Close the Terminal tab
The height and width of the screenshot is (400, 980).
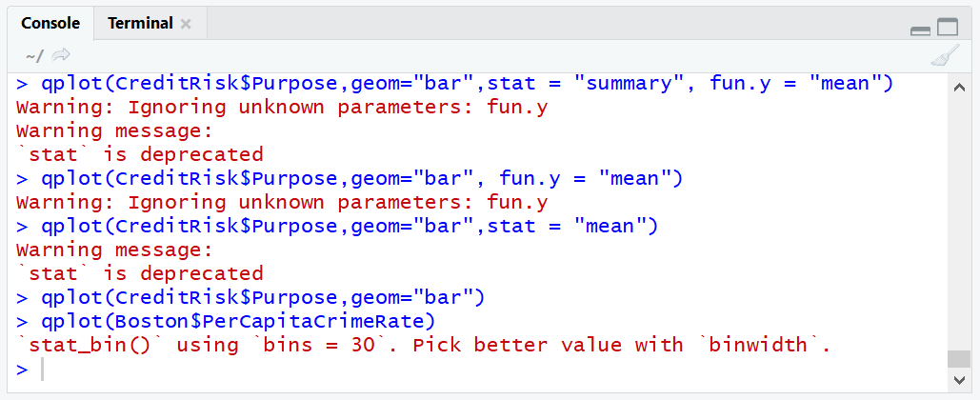(x=186, y=23)
